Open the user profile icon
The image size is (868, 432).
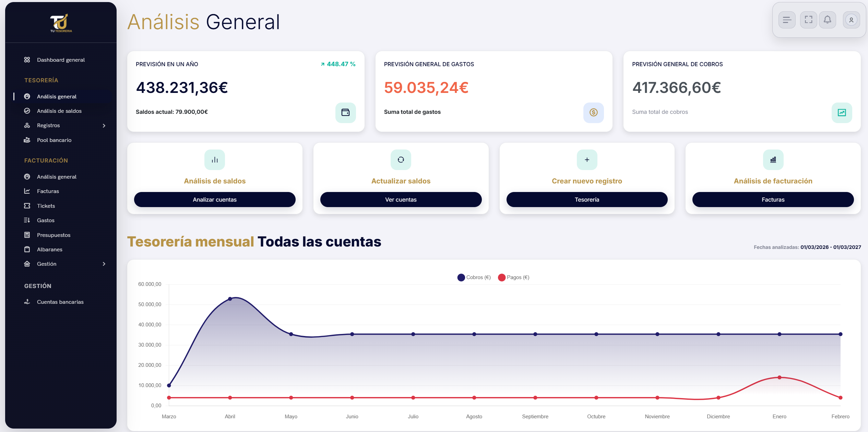tap(851, 20)
